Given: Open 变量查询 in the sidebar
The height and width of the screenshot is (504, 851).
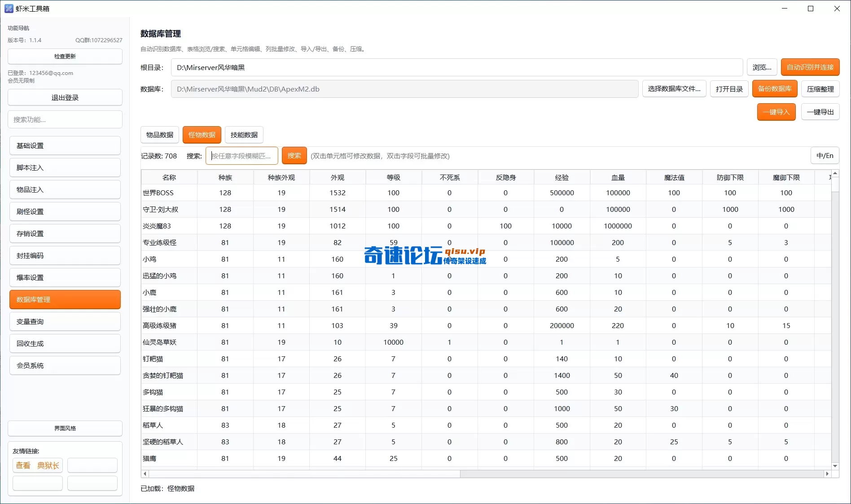Looking at the screenshot, I should point(65,321).
